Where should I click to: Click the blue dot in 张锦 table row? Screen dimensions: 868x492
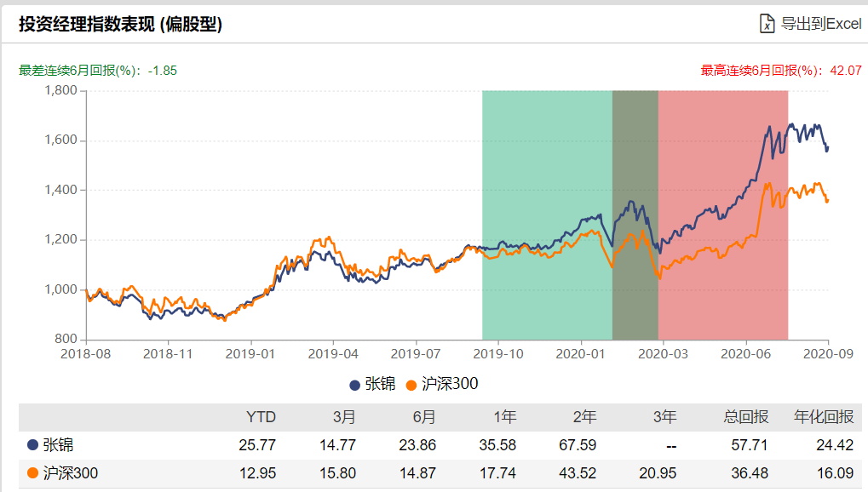point(32,444)
